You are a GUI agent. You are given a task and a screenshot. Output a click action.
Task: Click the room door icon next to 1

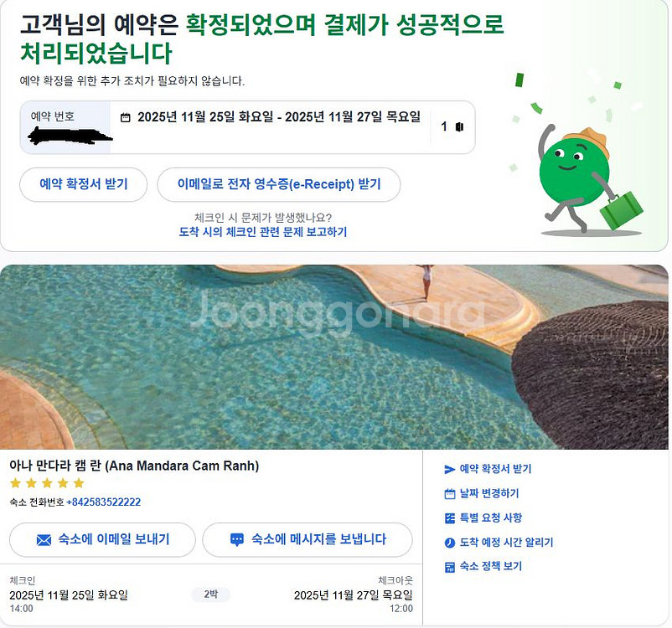(x=459, y=126)
